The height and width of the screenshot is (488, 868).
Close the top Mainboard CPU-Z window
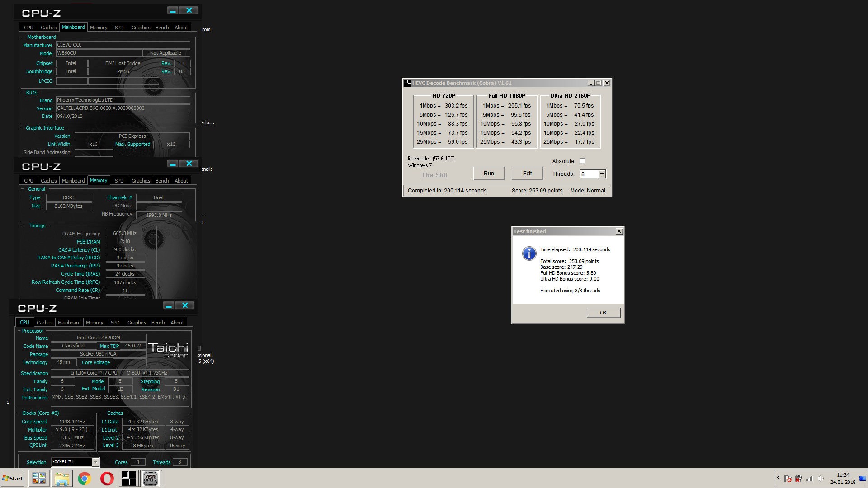pos(189,10)
